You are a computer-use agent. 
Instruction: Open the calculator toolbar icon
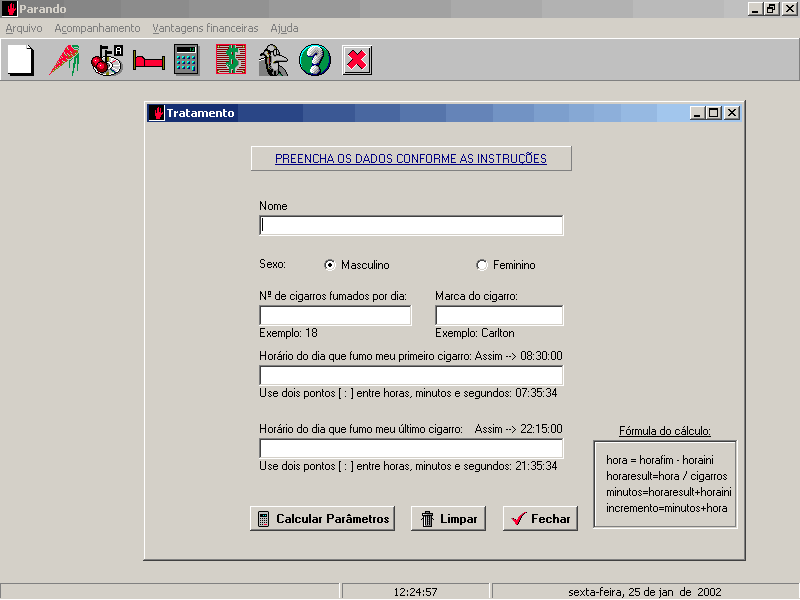pos(187,60)
